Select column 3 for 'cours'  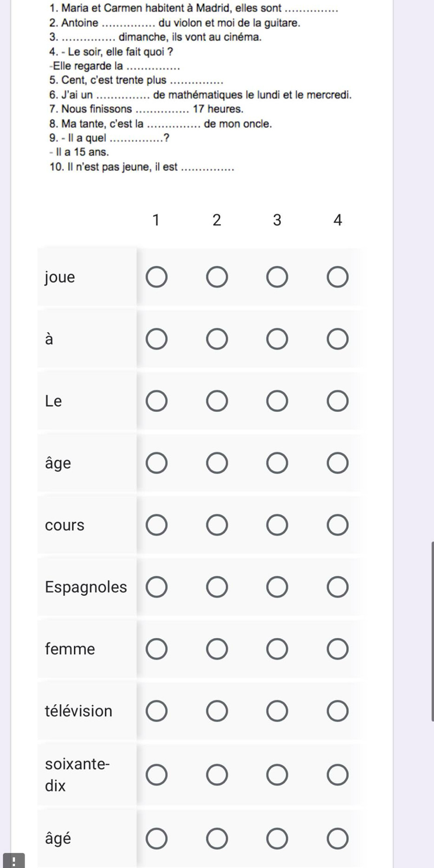(x=277, y=525)
